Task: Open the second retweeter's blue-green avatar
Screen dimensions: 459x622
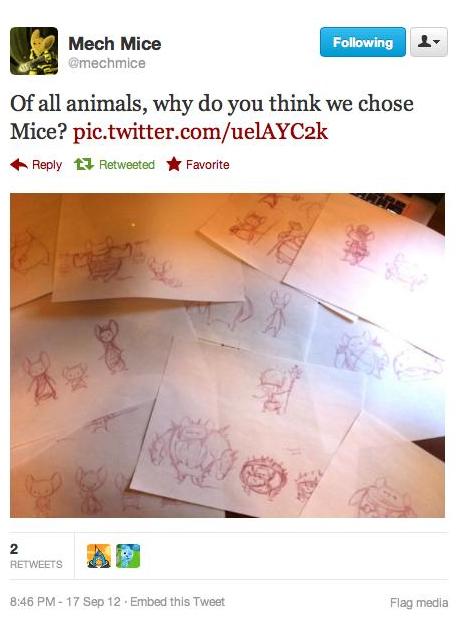Action: click(x=128, y=556)
